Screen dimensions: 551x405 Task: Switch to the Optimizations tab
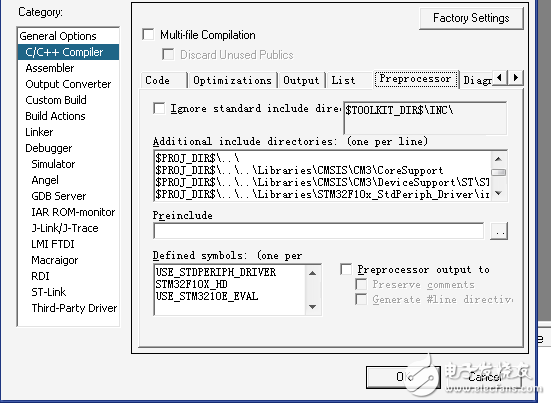232,80
